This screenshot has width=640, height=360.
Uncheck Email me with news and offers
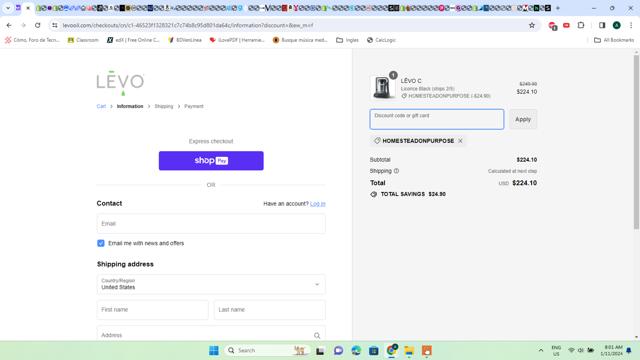coord(101,243)
